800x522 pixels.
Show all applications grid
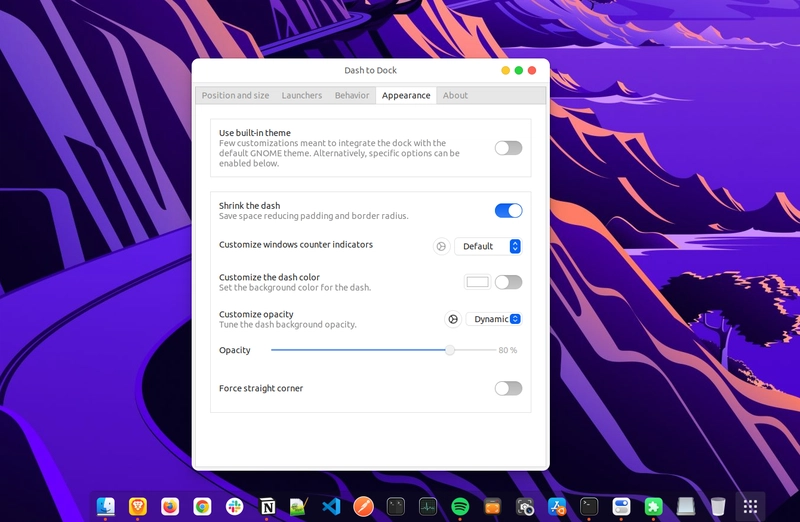click(750, 506)
